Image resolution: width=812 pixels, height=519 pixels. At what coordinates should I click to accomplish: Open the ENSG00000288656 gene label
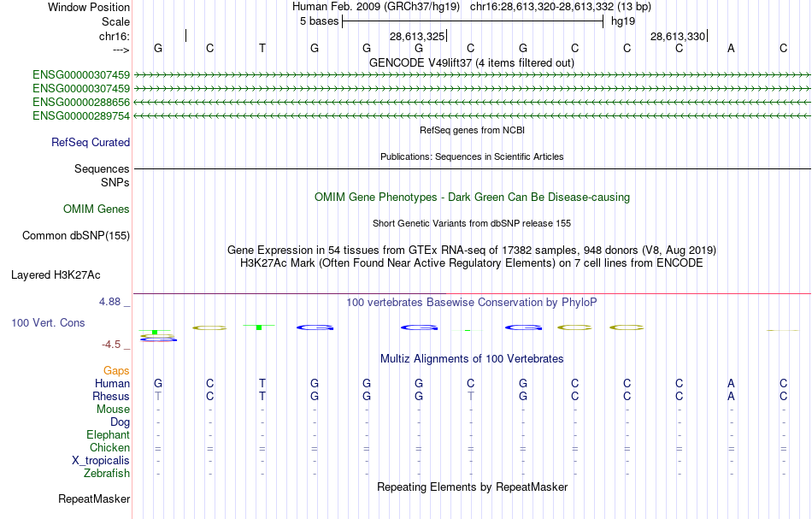point(81,102)
